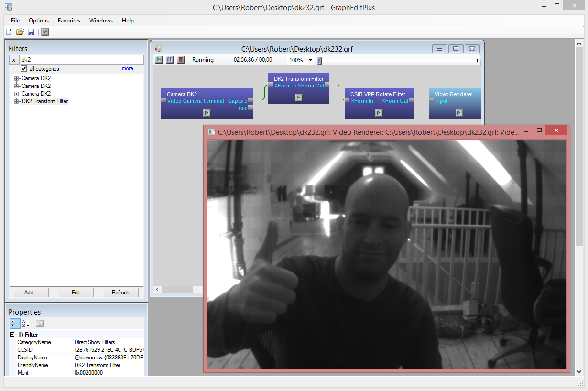Click the dk232.grf graph window's small icon

[158, 49]
